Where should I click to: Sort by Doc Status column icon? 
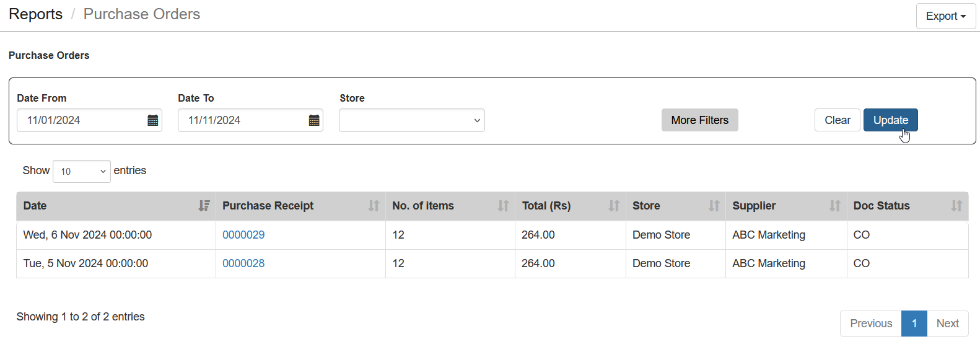956,206
